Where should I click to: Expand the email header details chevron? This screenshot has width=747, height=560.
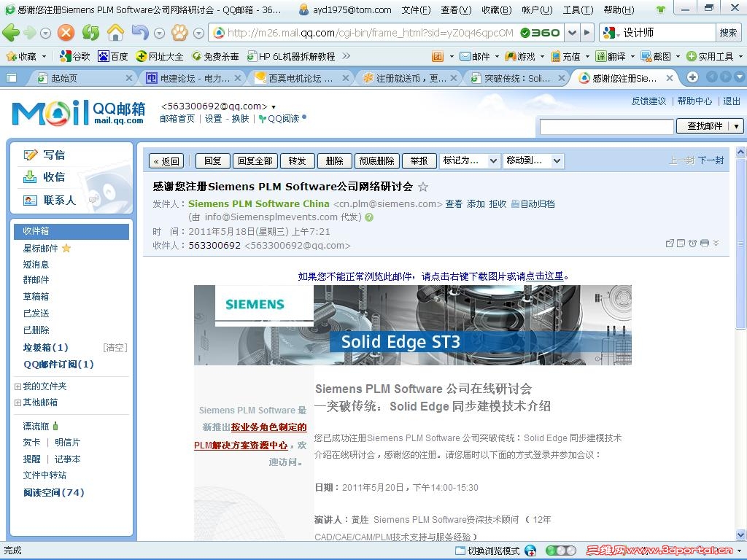click(716, 244)
